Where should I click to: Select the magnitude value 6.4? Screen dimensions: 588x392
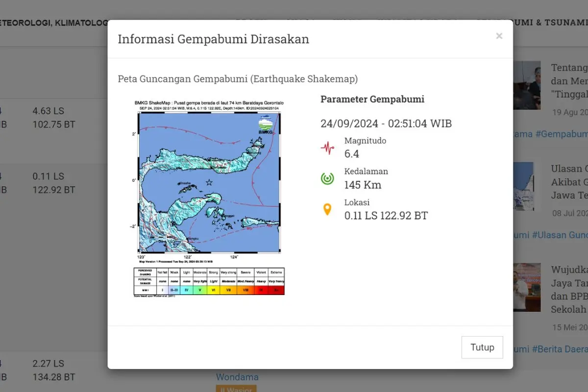click(x=352, y=154)
